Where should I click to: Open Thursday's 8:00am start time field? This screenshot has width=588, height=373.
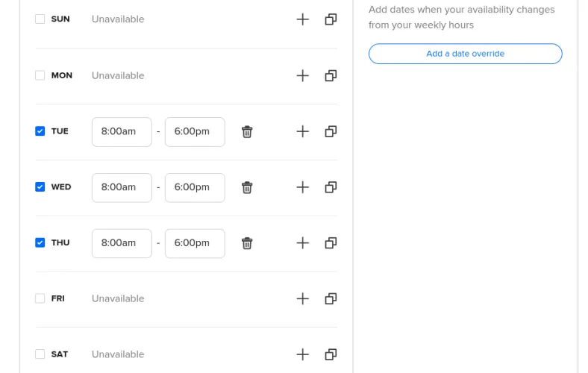click(x=122, y=243)
